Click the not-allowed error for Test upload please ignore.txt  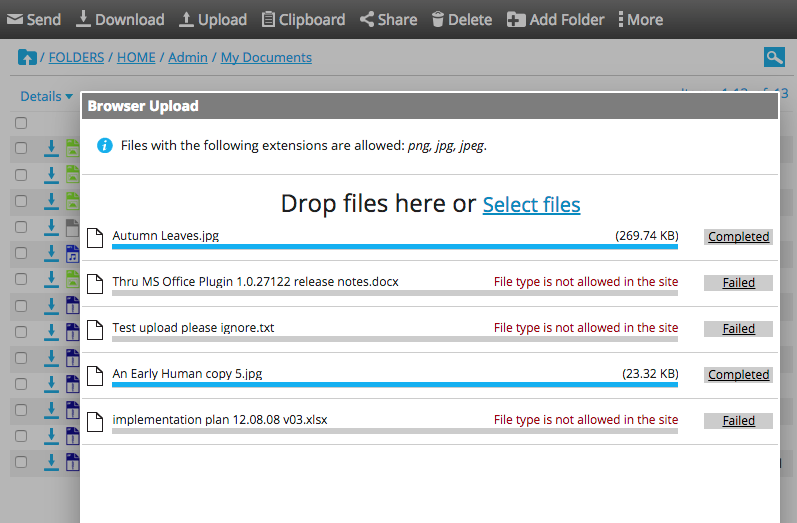point(586,328)
